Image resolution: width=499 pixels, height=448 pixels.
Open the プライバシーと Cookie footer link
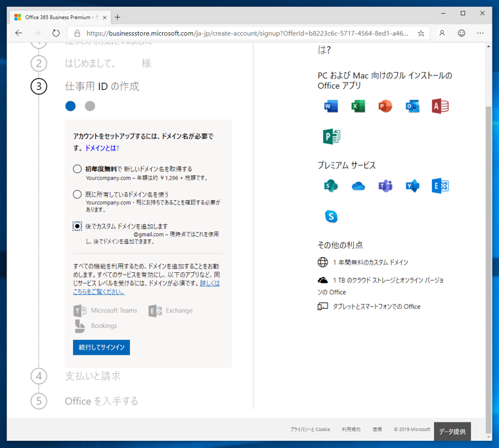click(310, 429)
